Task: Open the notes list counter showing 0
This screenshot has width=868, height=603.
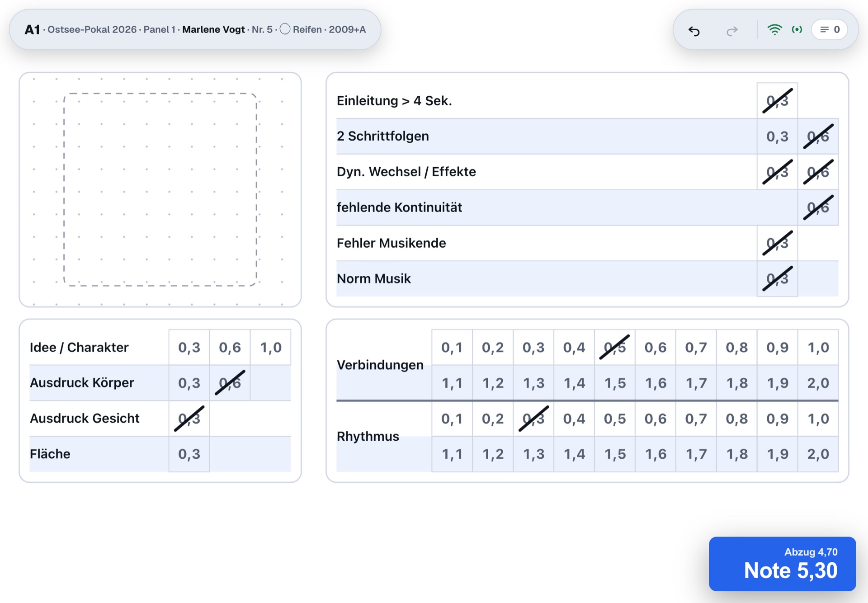Action: [830, 29]
